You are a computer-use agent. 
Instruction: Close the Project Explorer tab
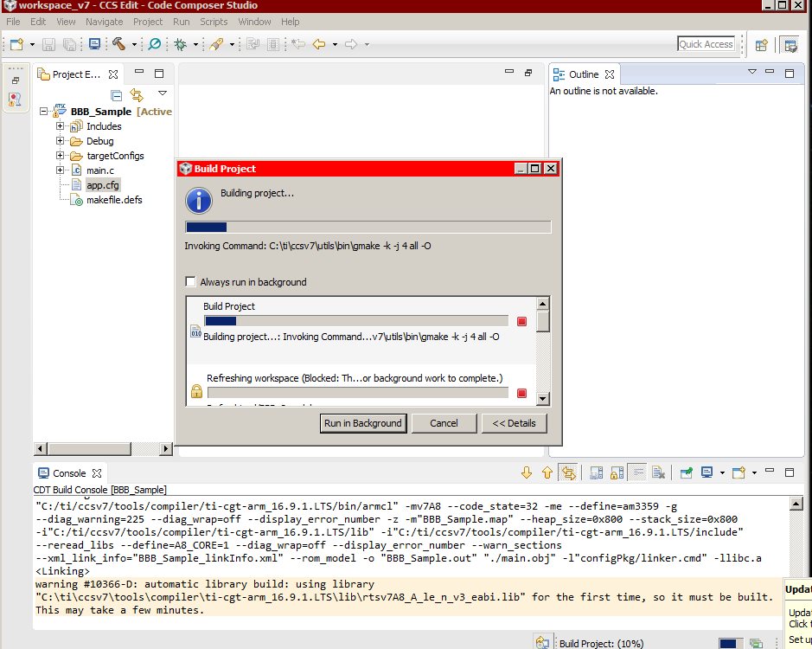coord(113,74)
